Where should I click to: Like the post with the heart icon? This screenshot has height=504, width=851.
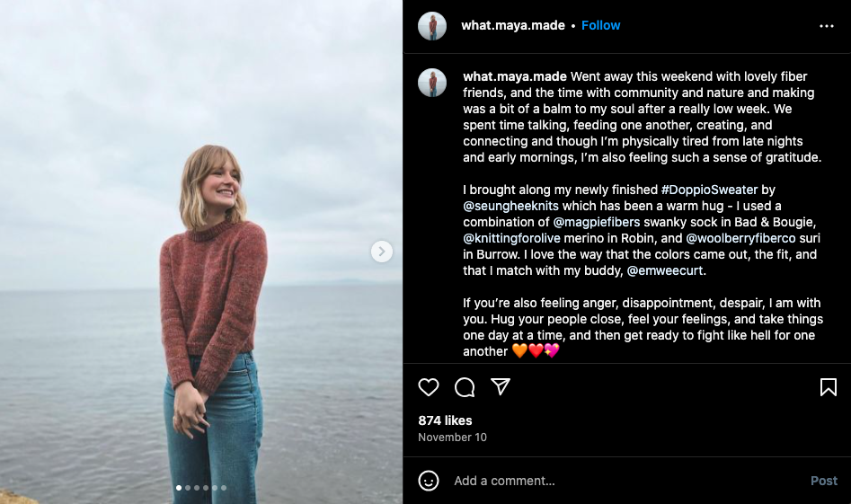pyautogui.click(x=429, y=387)
